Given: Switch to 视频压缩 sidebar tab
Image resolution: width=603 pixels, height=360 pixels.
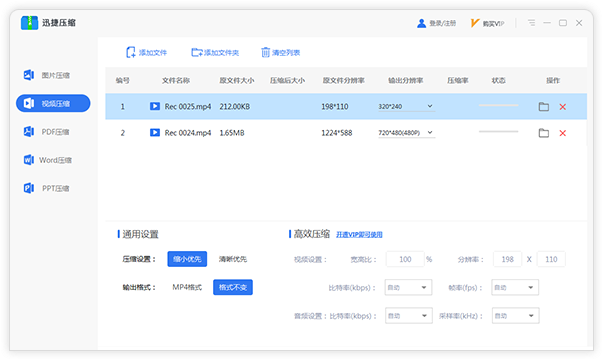Looking at the screenshot, I should click(x=53, y=103).
